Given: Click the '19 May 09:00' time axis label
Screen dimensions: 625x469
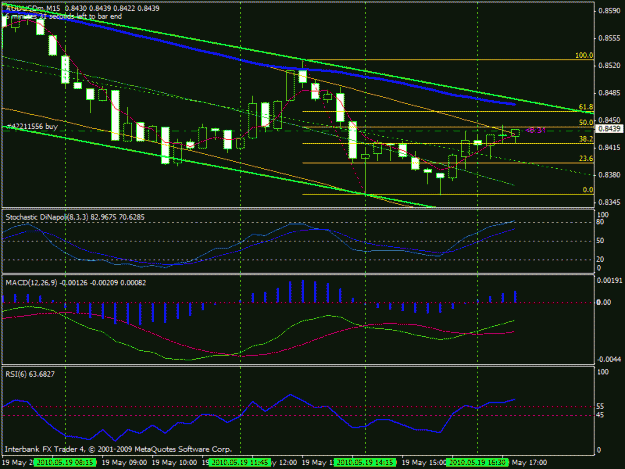Looking at the screenshot, I should tap(124, 463).
